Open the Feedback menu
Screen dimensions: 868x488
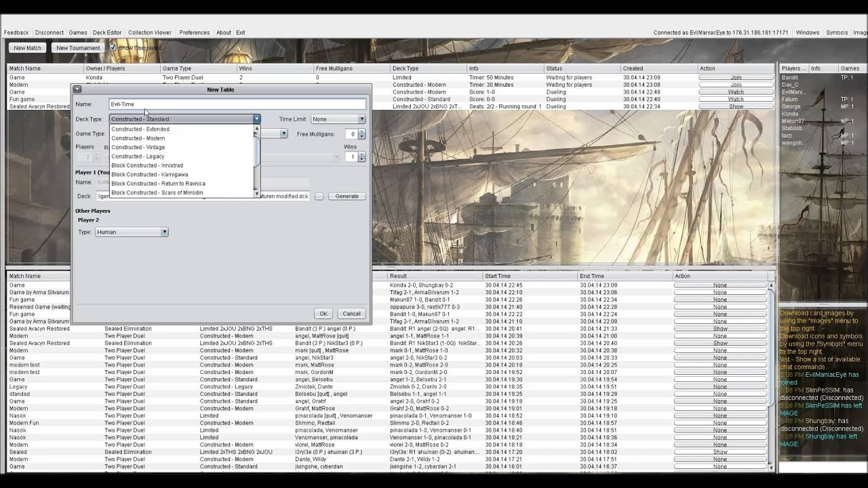tap(16, 33)
